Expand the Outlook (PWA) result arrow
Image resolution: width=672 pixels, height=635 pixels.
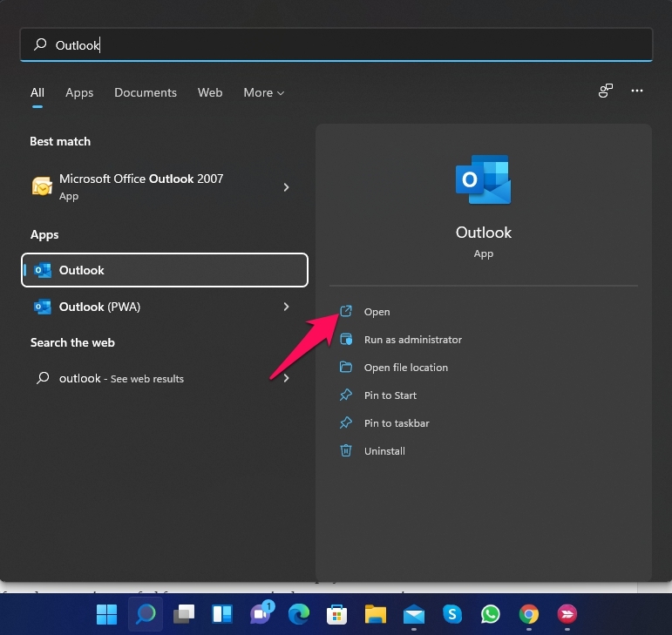(287, 307)
